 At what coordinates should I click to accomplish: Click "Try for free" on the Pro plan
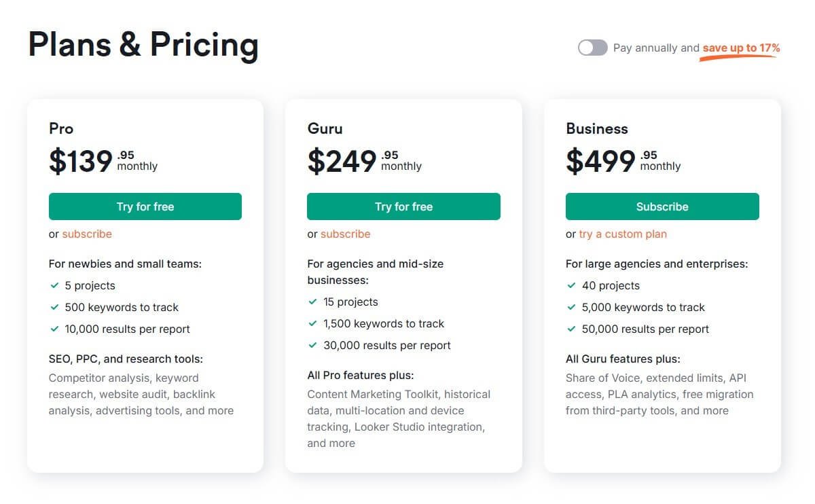click(145, 206)
